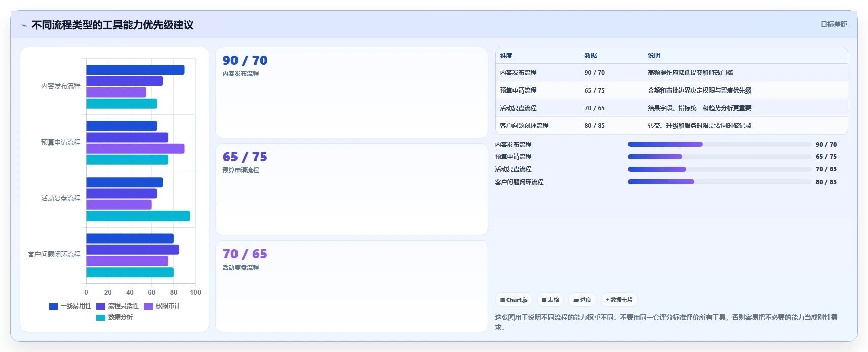This screenshot has height=352, width=868.
Task: Click table value 70 / 65
Action: [x=595, y=108]
